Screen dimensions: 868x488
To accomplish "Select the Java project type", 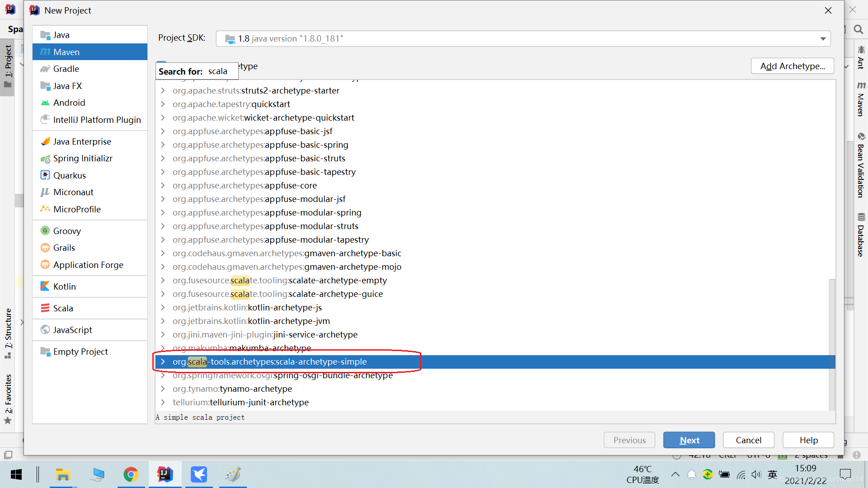I will click(x=90, y=35).
